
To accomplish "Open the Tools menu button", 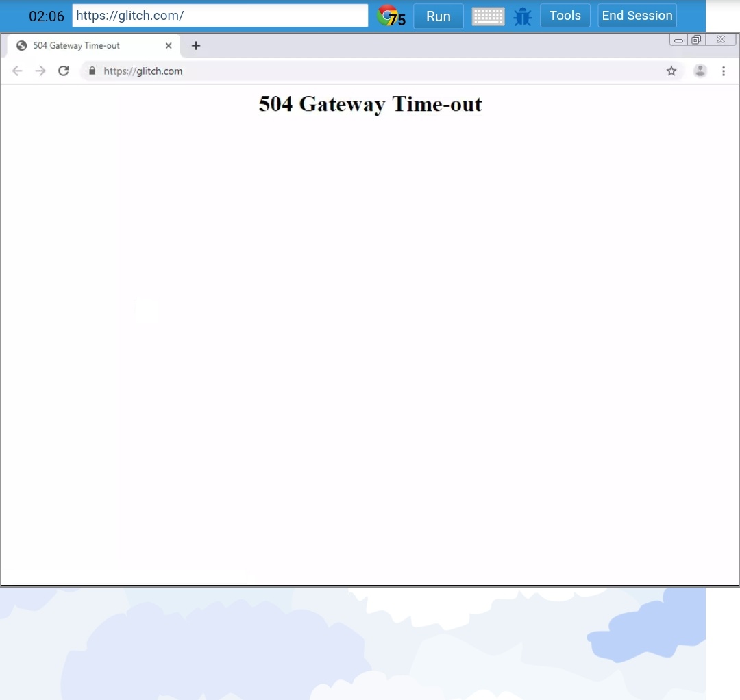I will click(565, 16).
